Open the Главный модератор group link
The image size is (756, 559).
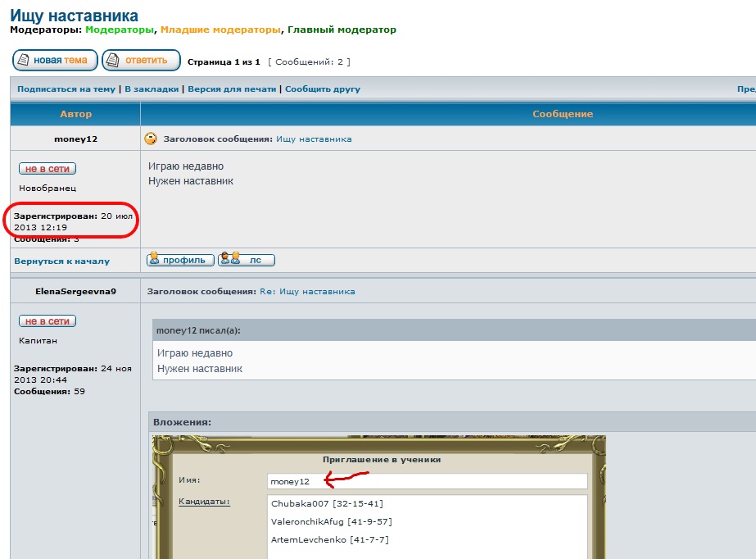click(342, 30)
